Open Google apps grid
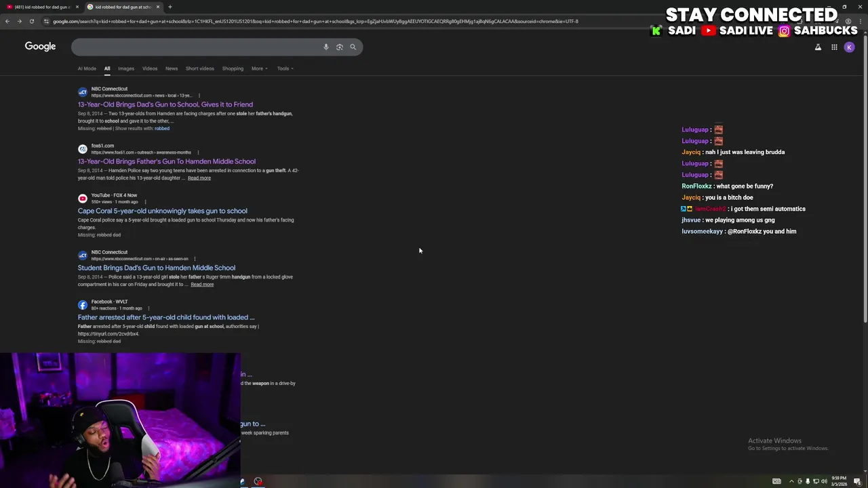Image resolution: width=868 pixels, height=488 pixels. (834, 47)
